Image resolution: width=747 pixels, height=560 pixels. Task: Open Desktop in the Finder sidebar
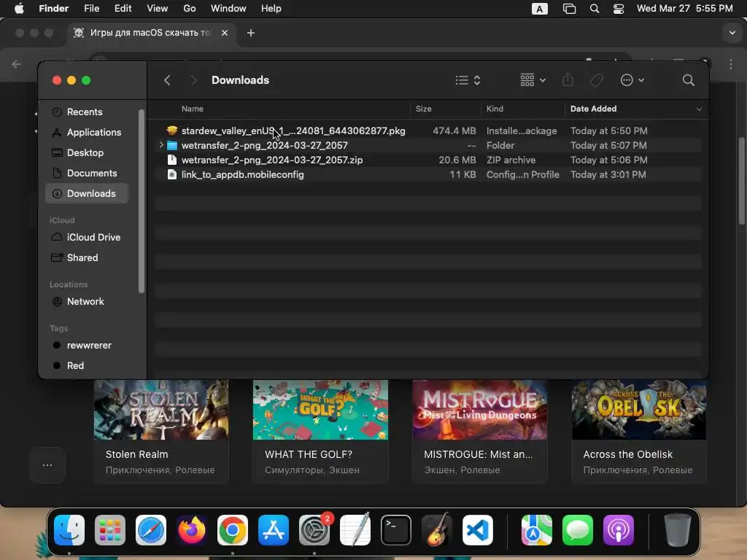[x=85, y=153]
